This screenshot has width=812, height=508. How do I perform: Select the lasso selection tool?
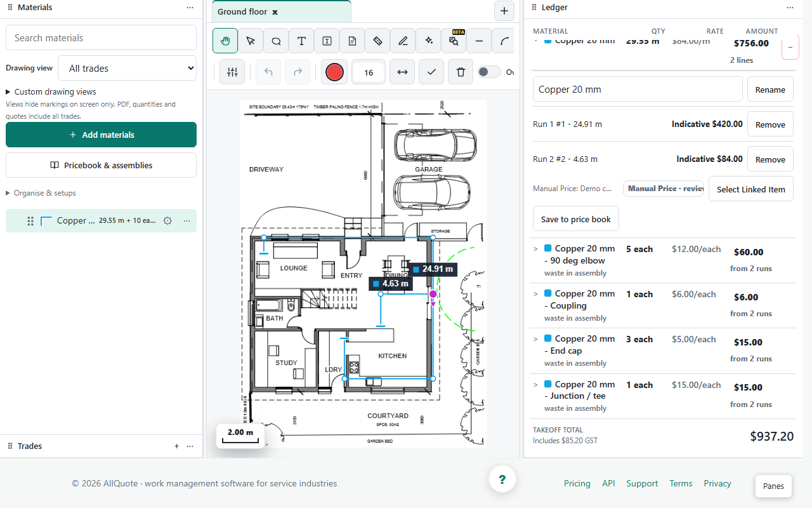(276, 41)
